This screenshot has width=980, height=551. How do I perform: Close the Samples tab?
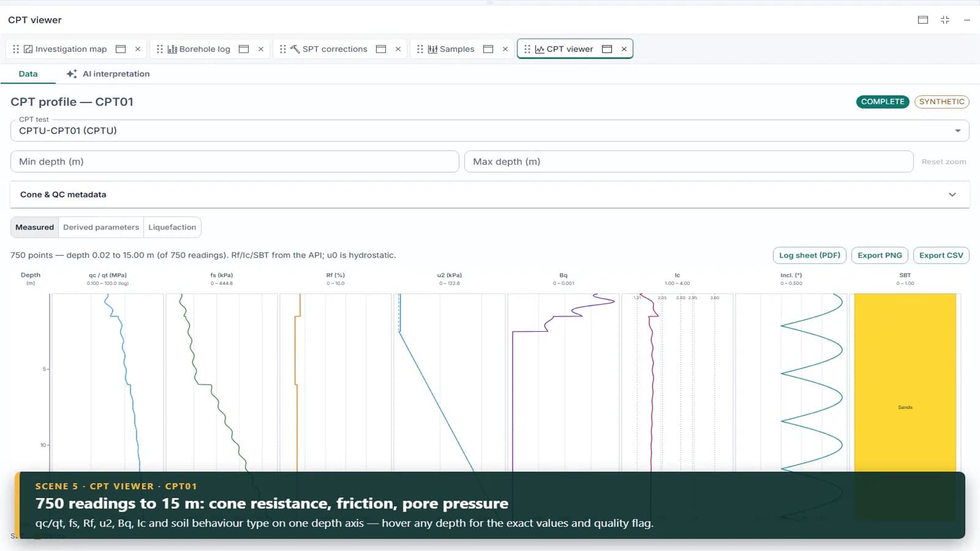coord(505,49)
